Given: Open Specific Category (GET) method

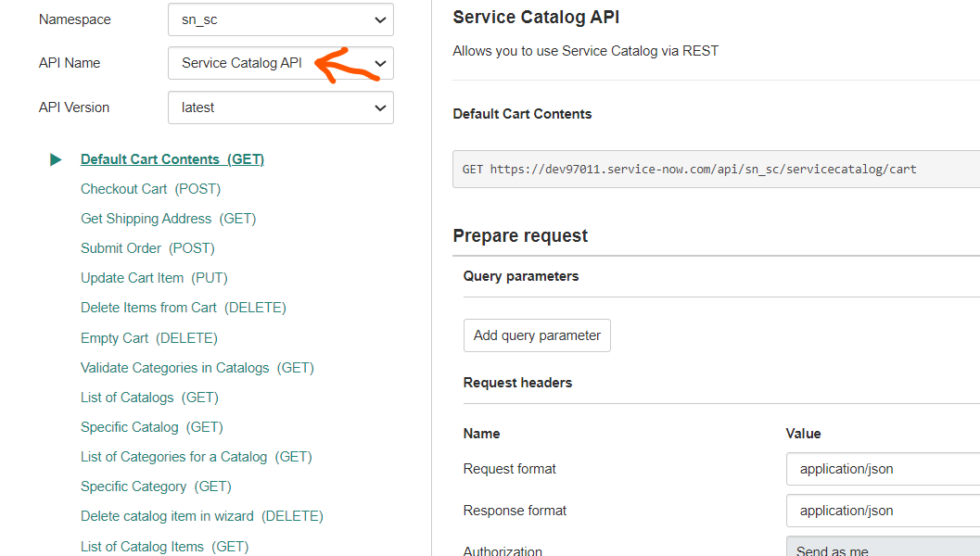Looking at the screenshot, I should (x=155, y=486).
